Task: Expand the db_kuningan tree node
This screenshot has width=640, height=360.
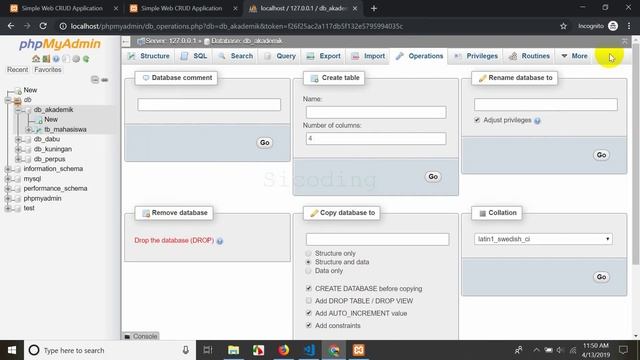Action: 18,149
